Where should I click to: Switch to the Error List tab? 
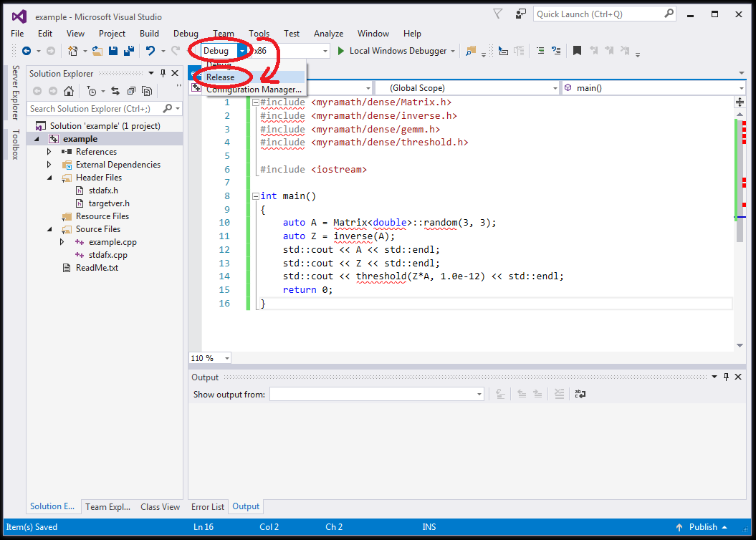(x=208, y=507)
